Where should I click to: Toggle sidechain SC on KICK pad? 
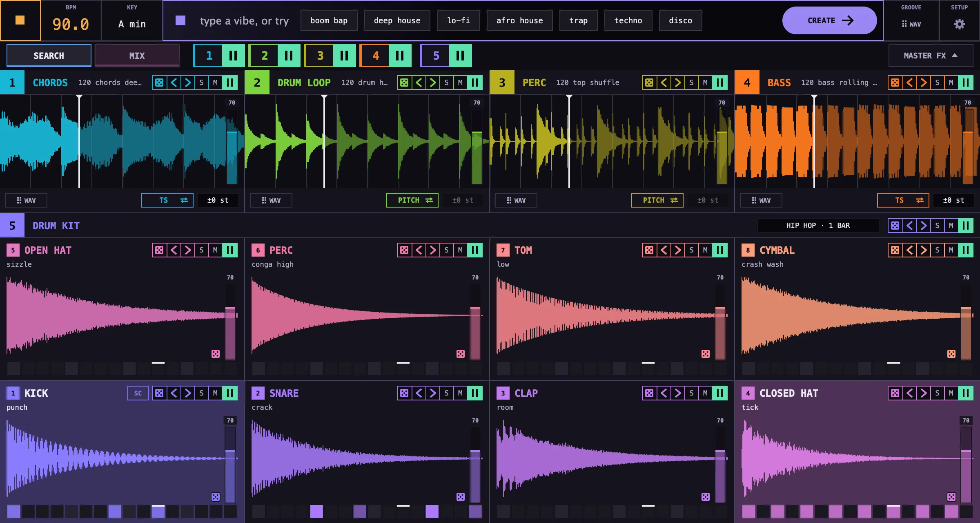point(138,393)
